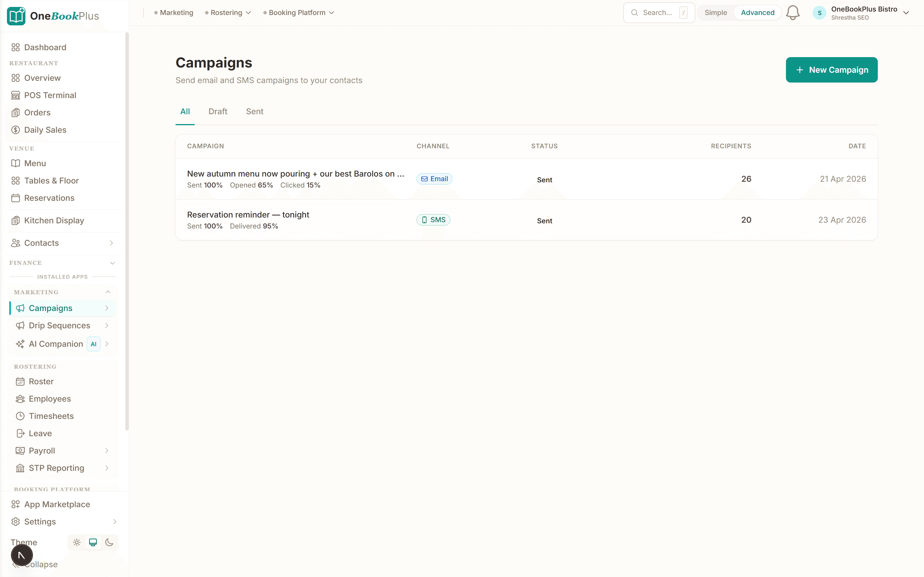Open the Tables & Floor section

[x=51, y=180]
